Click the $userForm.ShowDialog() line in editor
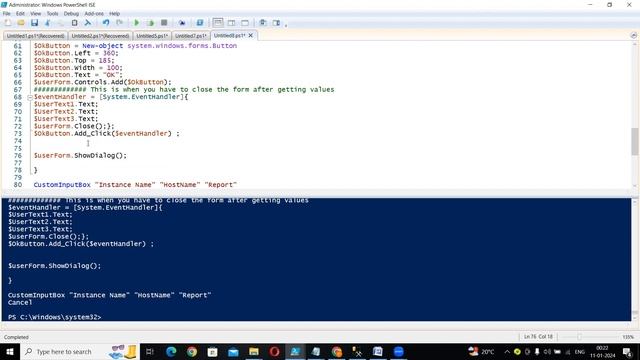This screenshot has width=640, height=360. 80,156
